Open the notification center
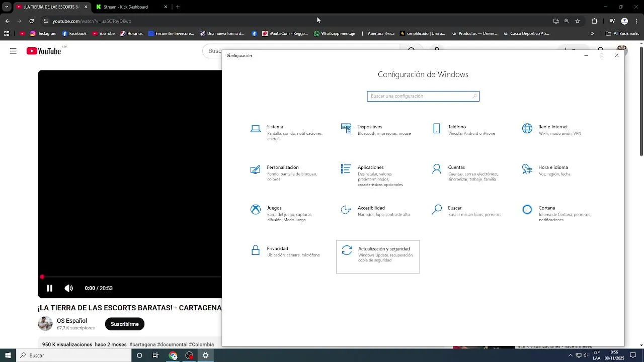644x362 pixels. pyautogui.click(x=633, y=355)
